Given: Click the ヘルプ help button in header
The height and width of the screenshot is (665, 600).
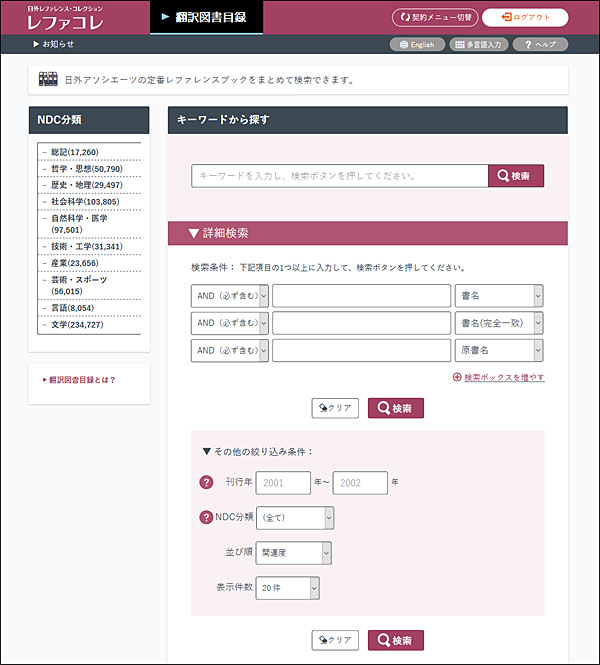Looking at the screenshot, I should pyautogui.click(x=540, y=45).
